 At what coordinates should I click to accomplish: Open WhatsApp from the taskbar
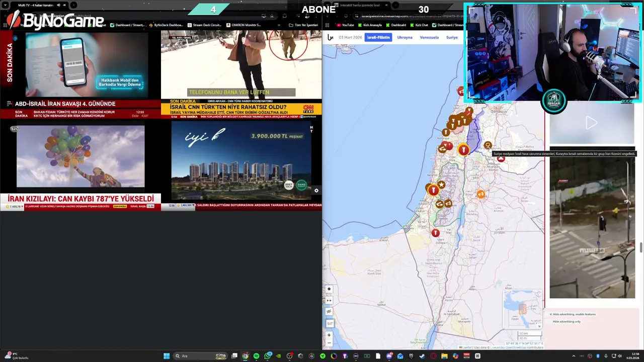click(x=268, y=356)
